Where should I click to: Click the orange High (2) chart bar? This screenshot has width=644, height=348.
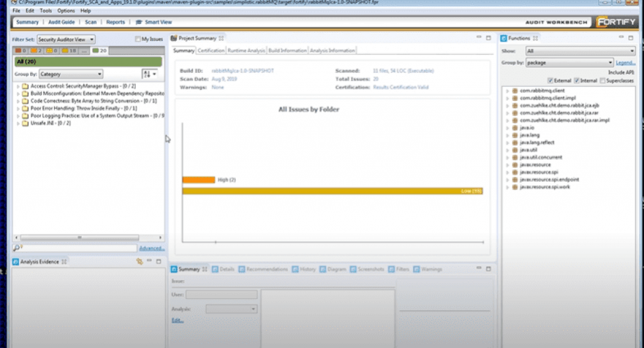tap(199, 180)
